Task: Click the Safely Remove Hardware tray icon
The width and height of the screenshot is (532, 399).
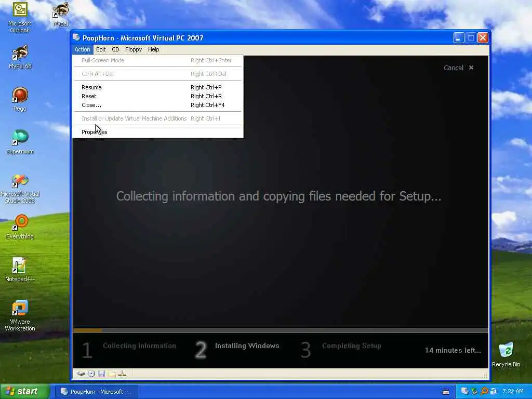Action: pos(474,392)
